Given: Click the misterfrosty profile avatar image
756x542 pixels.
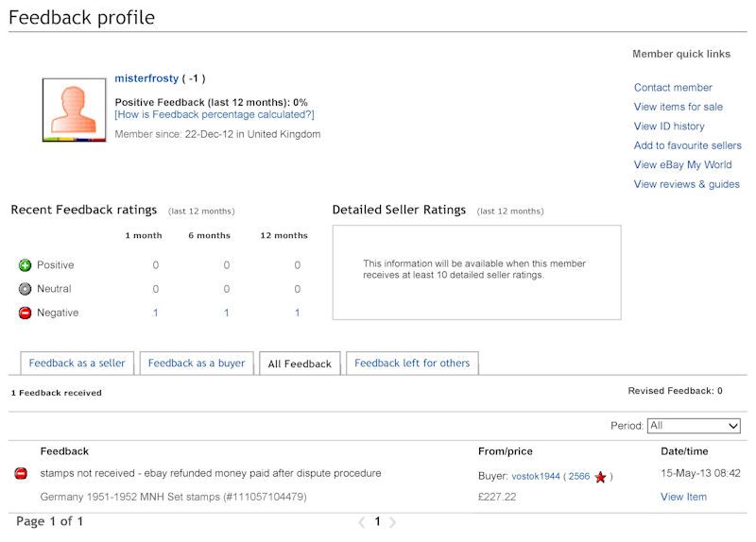Looking at the screenshot, I should coord(75,110).
